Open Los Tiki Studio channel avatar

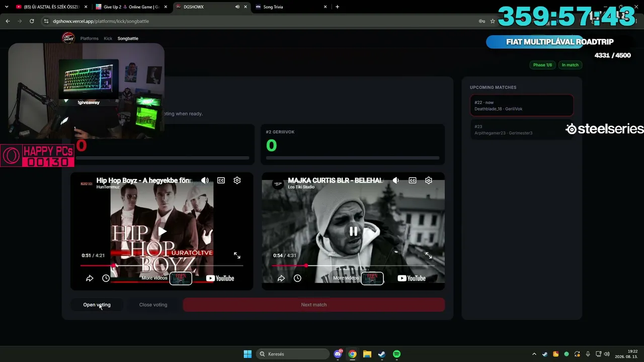tap(278, 184)
